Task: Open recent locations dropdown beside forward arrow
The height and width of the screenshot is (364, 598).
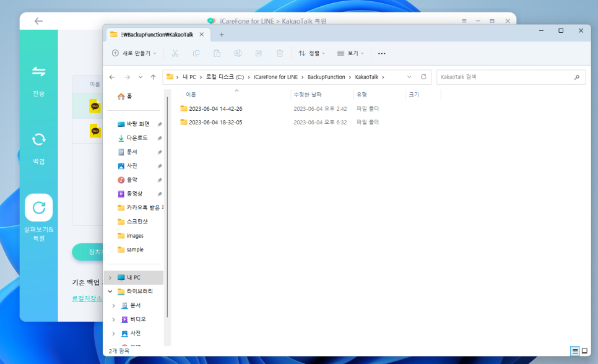Action: (x=141, y=77)
